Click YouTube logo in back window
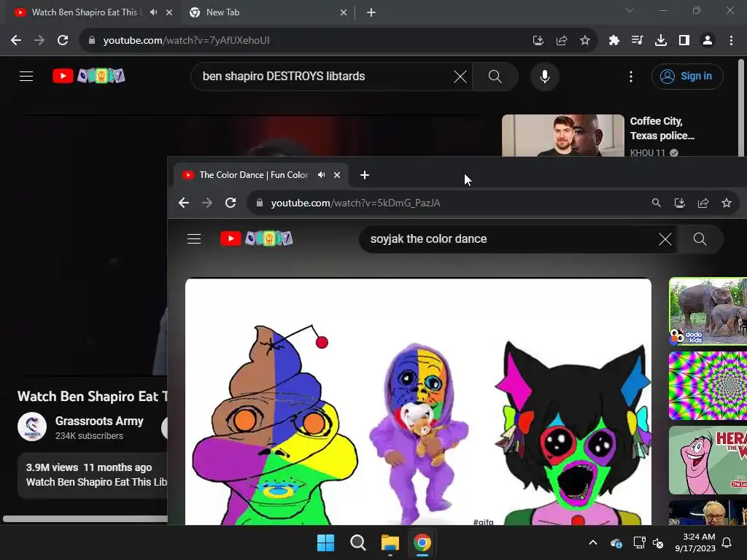 88,76
